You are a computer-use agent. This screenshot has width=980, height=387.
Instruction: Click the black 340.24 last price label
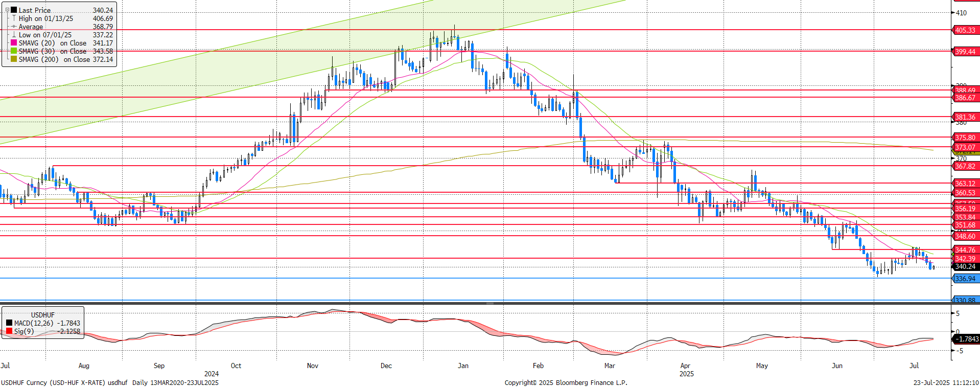[x=966, y=266]
